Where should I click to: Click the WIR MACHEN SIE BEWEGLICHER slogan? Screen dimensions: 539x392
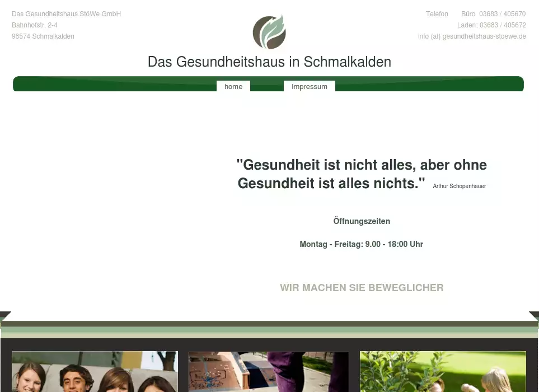pos(362,288)
